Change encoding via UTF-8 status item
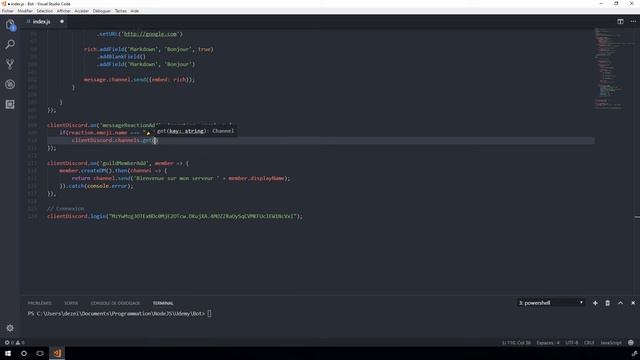 pos(571,342)
